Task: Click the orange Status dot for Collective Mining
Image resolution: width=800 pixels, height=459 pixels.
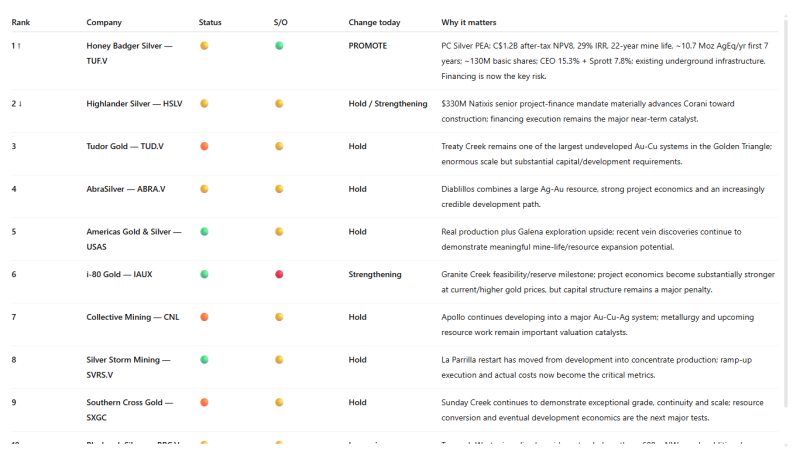Action: pyautogui.click(x=204, y=317)
